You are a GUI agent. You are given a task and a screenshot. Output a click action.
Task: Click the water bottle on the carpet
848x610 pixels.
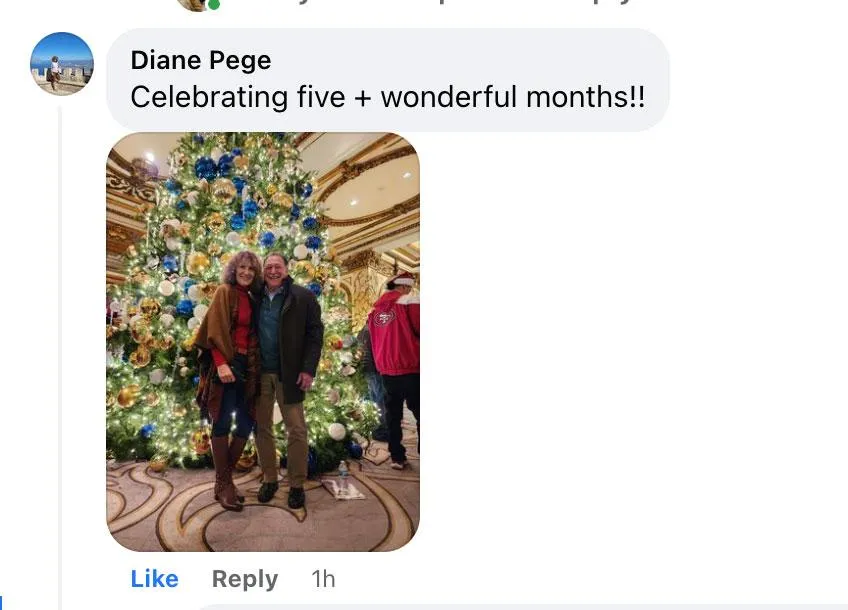click(343, 477)
